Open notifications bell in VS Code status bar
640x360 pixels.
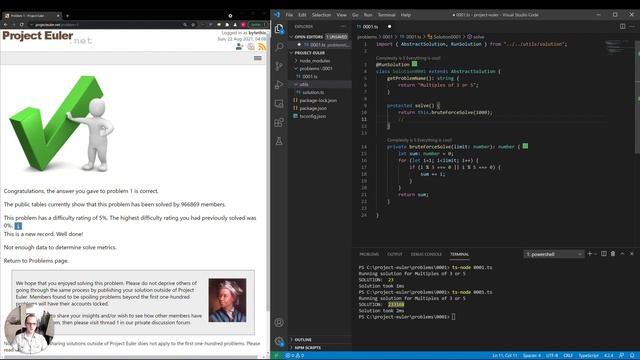632,356
